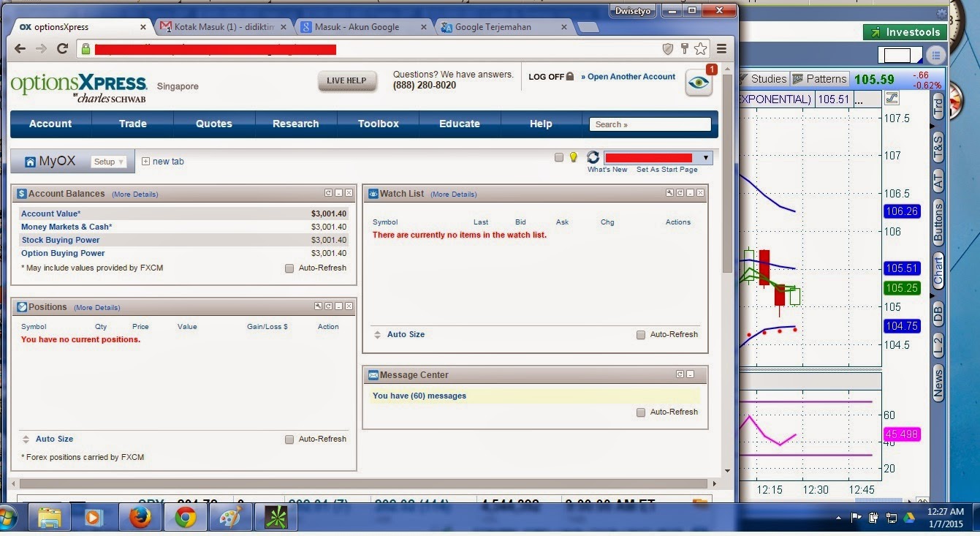Open the redacted account selector dropdown
This screenshot has height=536, width=980.
(x=658, y=158)
